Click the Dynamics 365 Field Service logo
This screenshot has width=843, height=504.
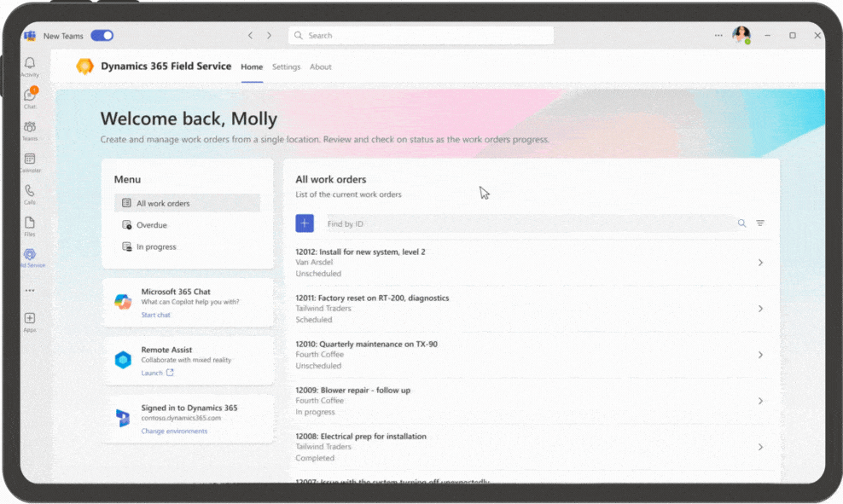[85, 66]
